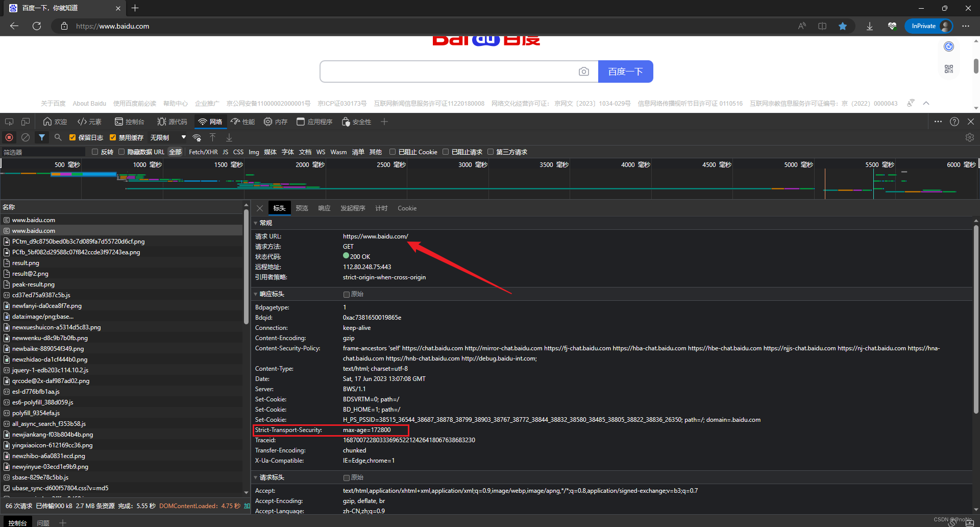Open the browser settings and more menu
980x527 pixels.
pos(966,26)
